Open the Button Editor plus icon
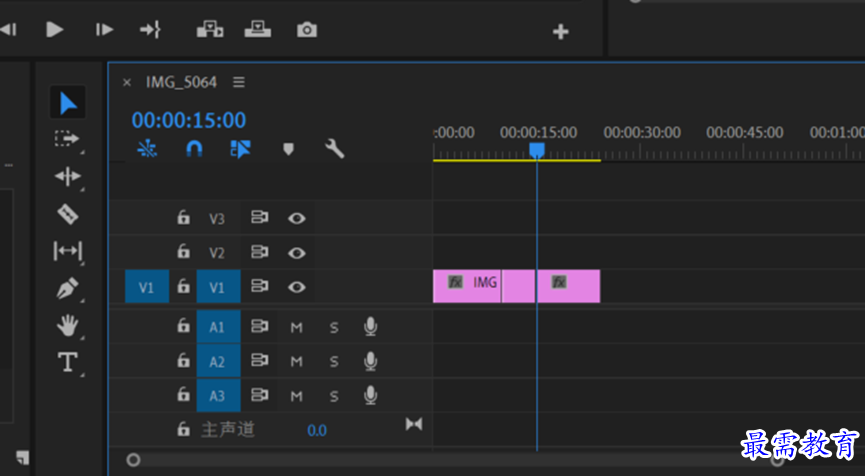This screenshot has height=476, width=865. tap(560, 31)
